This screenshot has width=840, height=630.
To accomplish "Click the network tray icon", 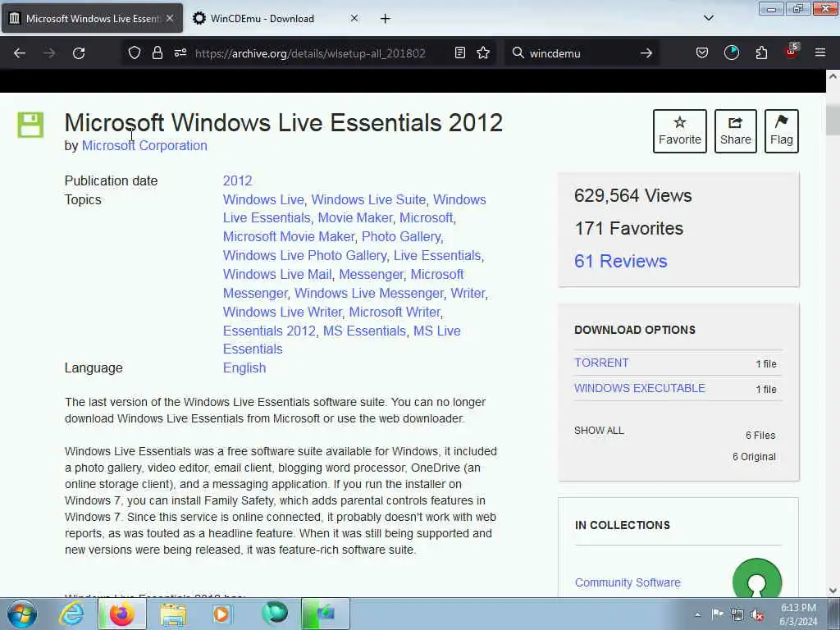I will 737,615.
